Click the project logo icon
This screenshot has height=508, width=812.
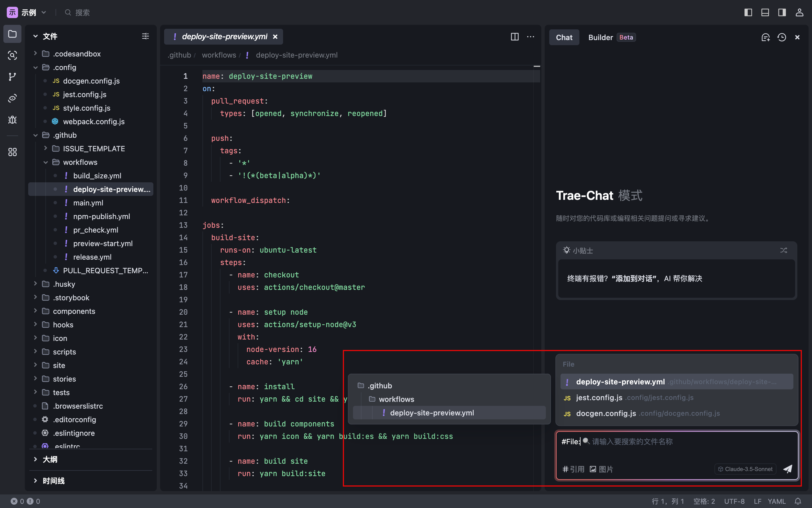(12, 12)
